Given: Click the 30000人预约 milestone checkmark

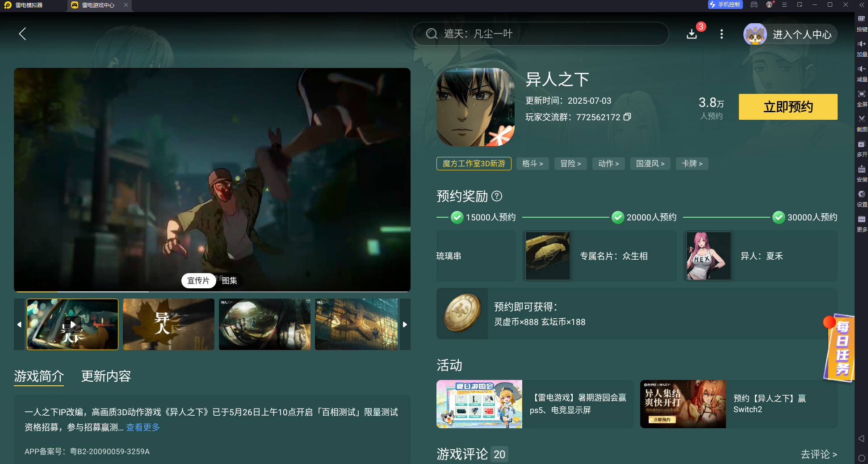Looking at the screenshot, I should tap(779, 217).
